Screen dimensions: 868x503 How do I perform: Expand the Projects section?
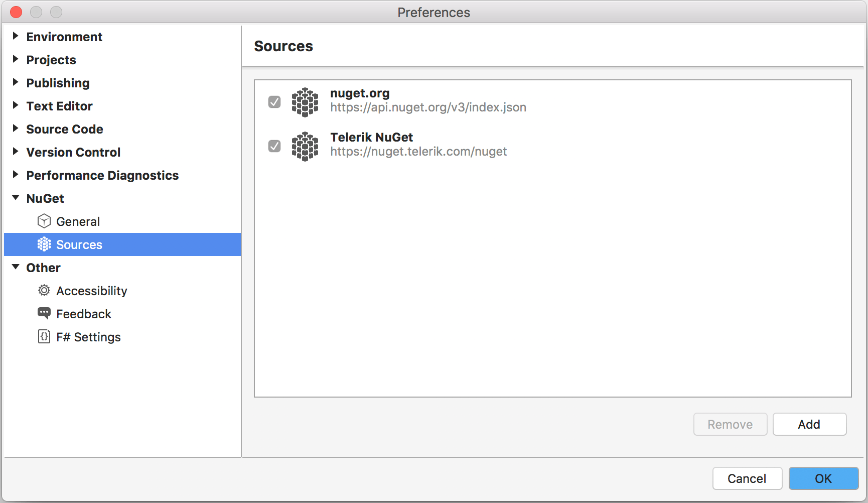16,59
